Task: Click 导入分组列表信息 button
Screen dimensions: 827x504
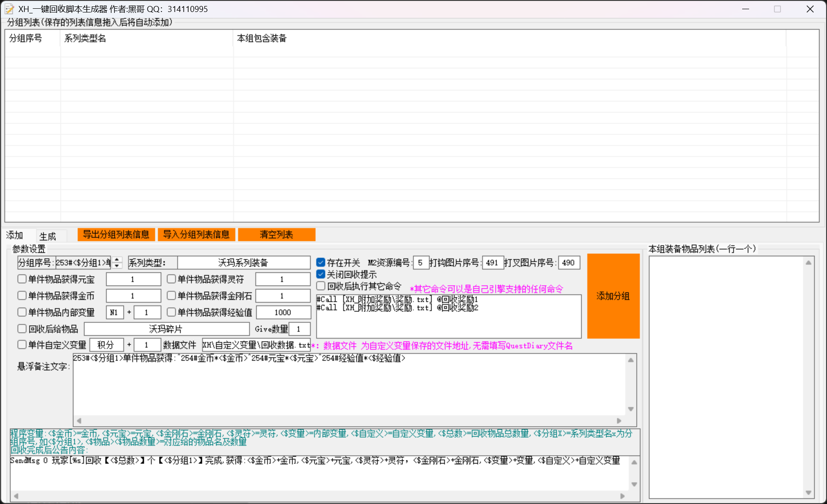Action: (x=196, y=234)
